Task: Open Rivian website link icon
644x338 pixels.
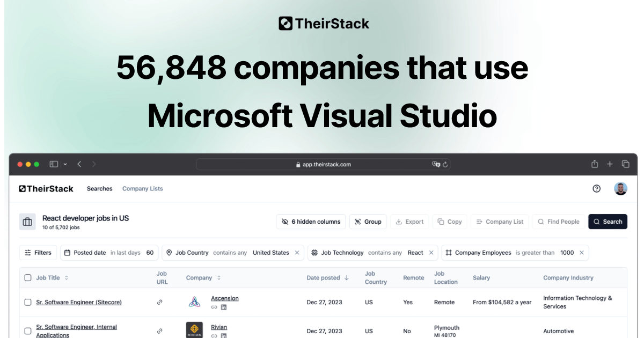Action: (214, 336)
